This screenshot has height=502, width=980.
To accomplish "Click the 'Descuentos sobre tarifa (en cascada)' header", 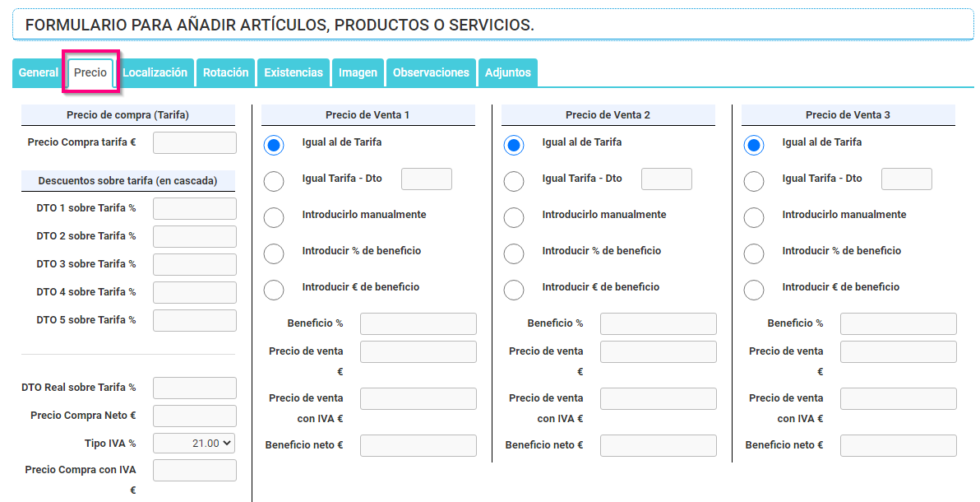I will [x=128, y=181].
